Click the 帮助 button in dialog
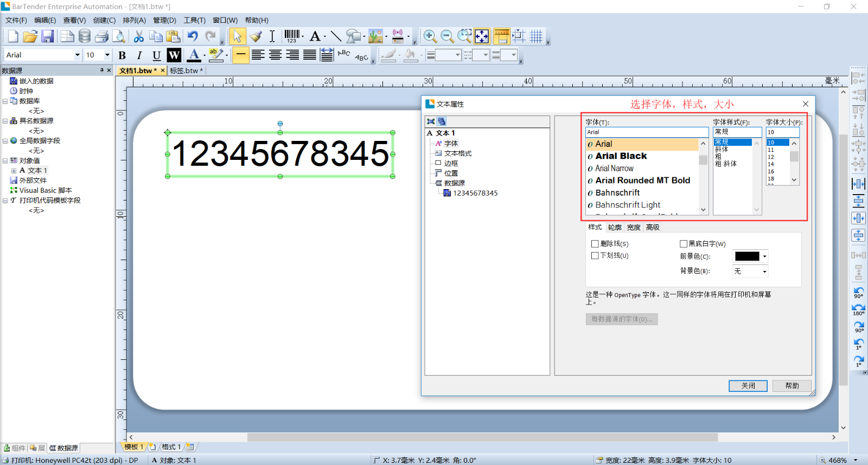This screenshot has width=868, height=465. [792, 386]
